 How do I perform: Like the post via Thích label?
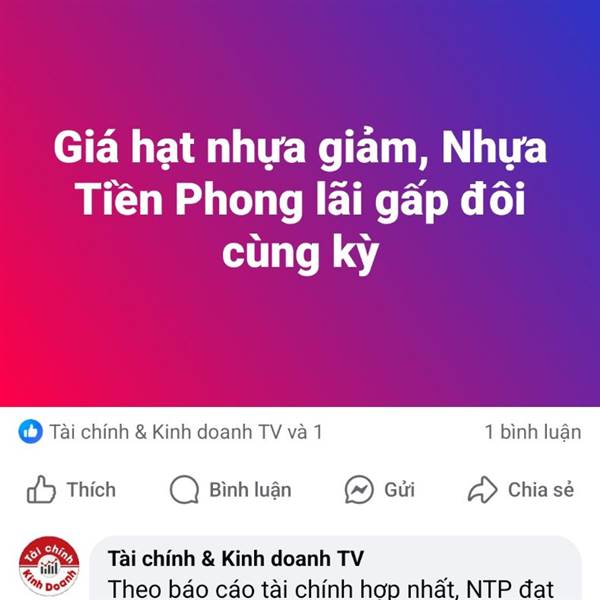click(91, 490)
